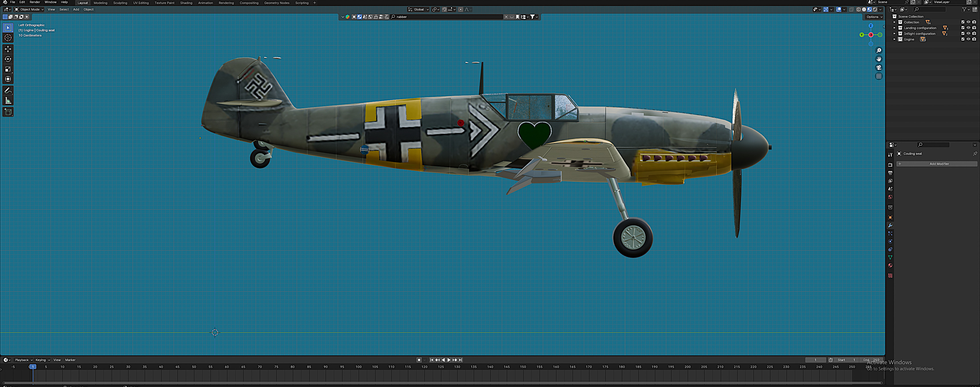Toggle camera view icon
Screen dimensions: 980x387
[879, 68]
